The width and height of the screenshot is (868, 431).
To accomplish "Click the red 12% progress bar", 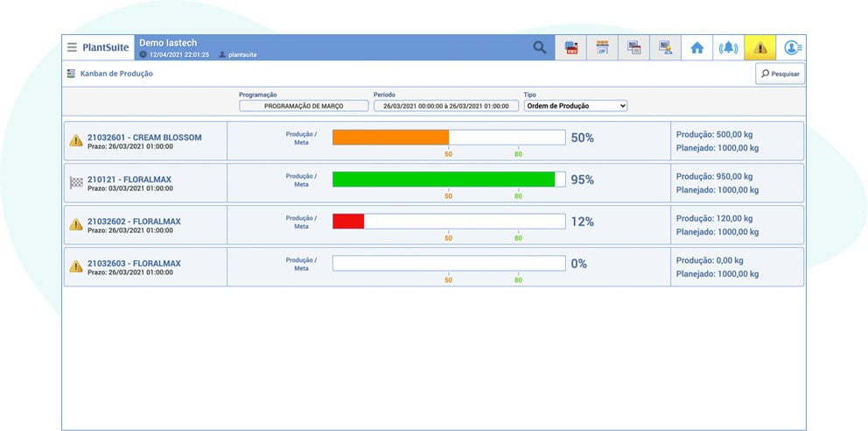I will [348, 222].
